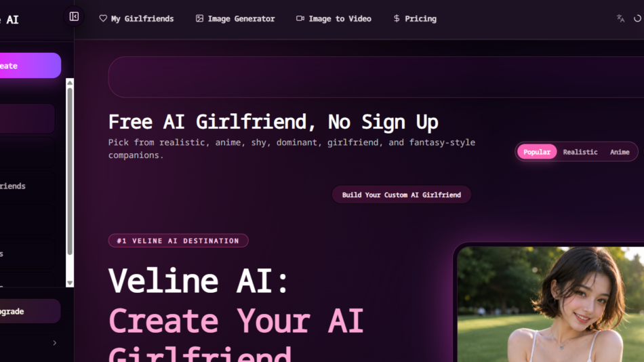
Task: Open My Girlfriends from the top navigation
Action: point(136,18)
